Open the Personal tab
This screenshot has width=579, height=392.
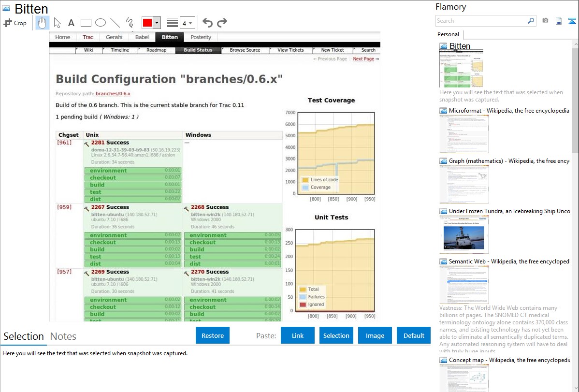[448, 34]
